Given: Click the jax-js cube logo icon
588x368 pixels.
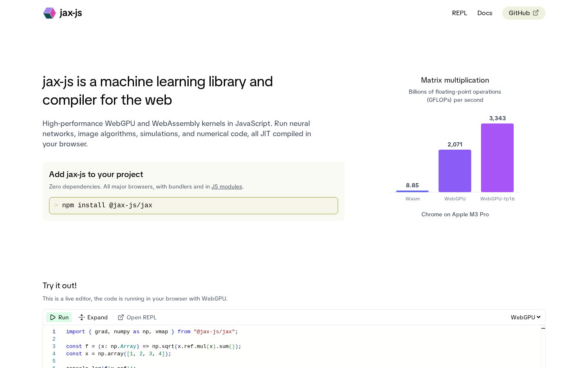Looking at the screenshot, I should [x=49, y=13].
